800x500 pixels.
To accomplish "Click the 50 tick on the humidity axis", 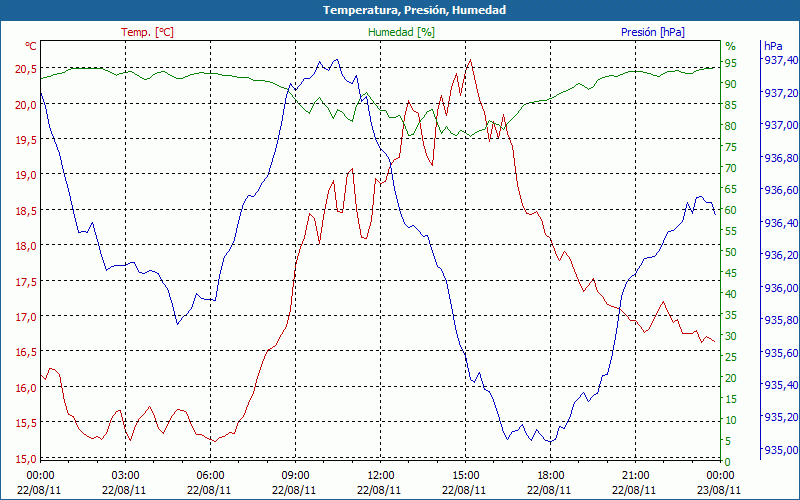I will 731,252.
